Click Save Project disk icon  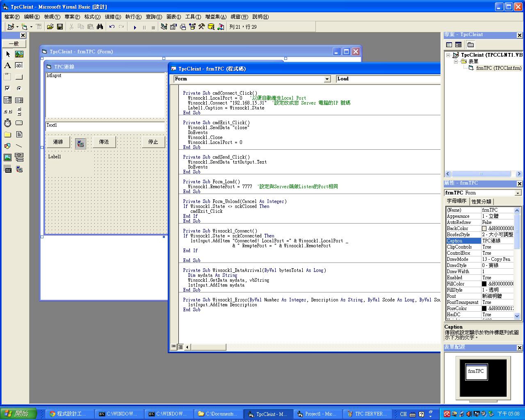[x=60, y=27]
